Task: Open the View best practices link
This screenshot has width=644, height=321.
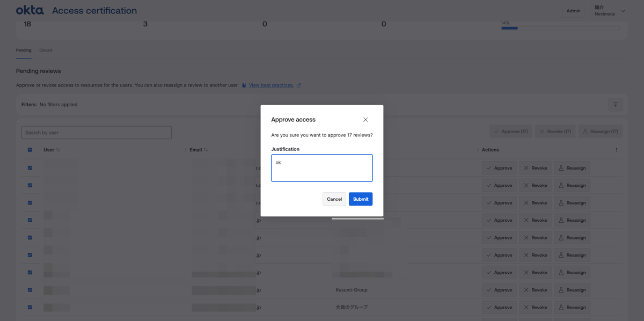Action: pos(270,85)
